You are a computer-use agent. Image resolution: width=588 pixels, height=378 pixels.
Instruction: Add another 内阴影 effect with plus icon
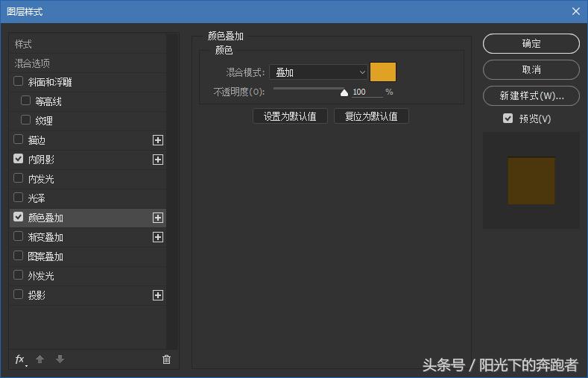point(158,160)
